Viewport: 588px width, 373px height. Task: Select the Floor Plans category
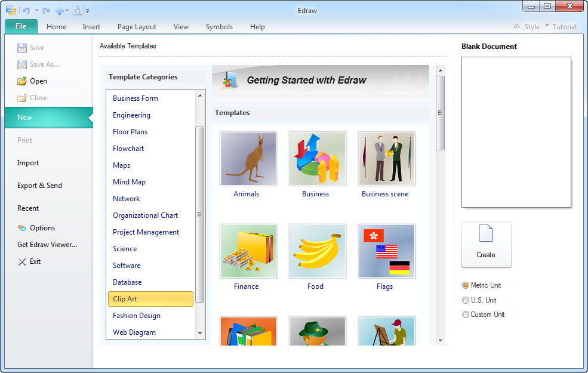(130, 131)
